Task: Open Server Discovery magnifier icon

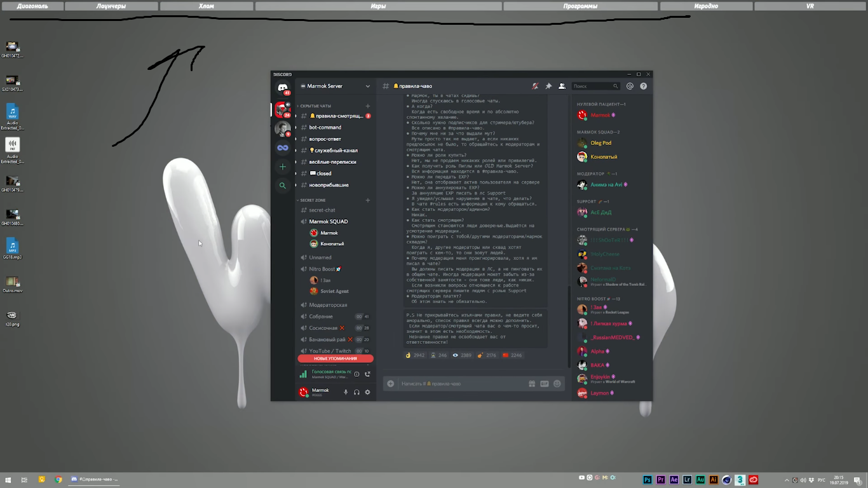Action: click(x=283, y=186)
